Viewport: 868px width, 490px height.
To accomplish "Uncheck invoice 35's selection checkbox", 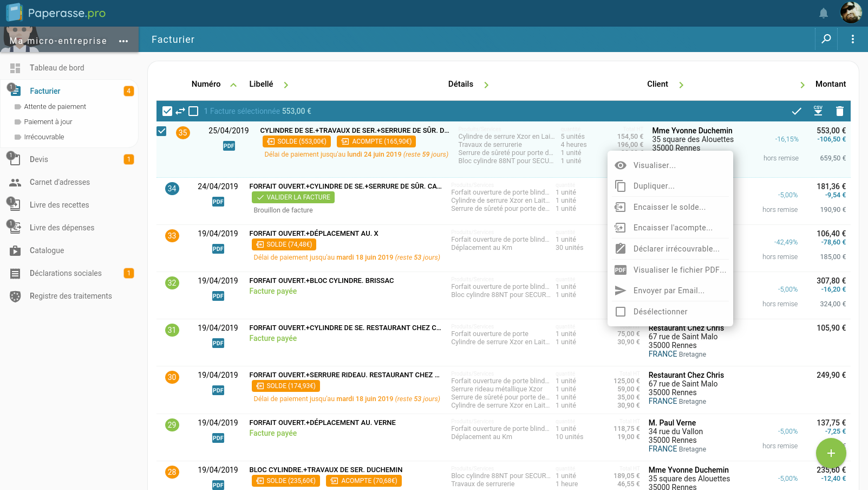I will [161, 131].
